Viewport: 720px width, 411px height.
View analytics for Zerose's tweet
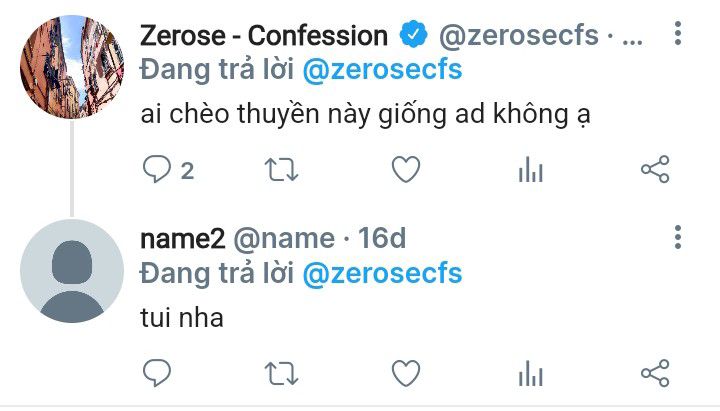point(529,171)
